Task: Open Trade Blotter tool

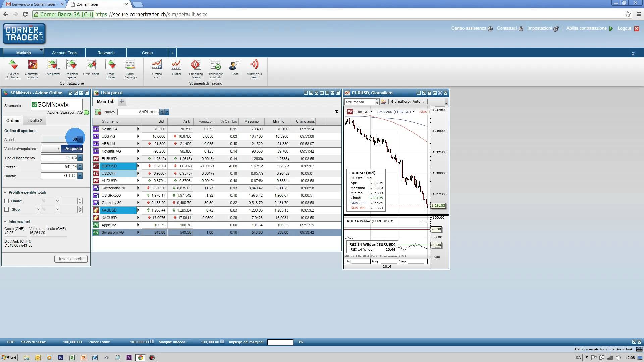Action: point(110,69)
